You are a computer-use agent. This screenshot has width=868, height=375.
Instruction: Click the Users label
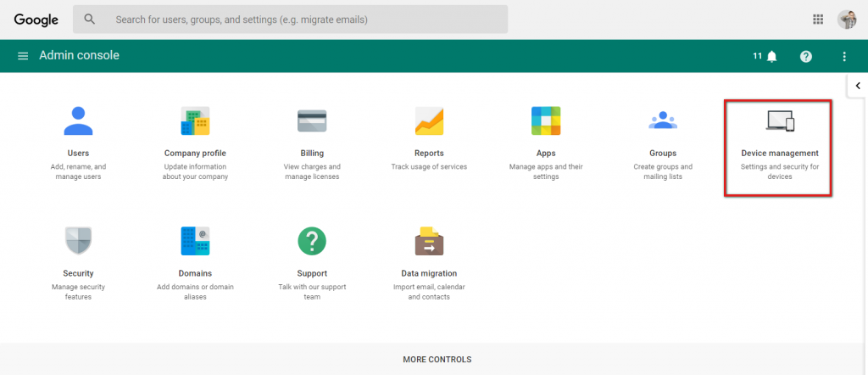click(x=78, y=154)
